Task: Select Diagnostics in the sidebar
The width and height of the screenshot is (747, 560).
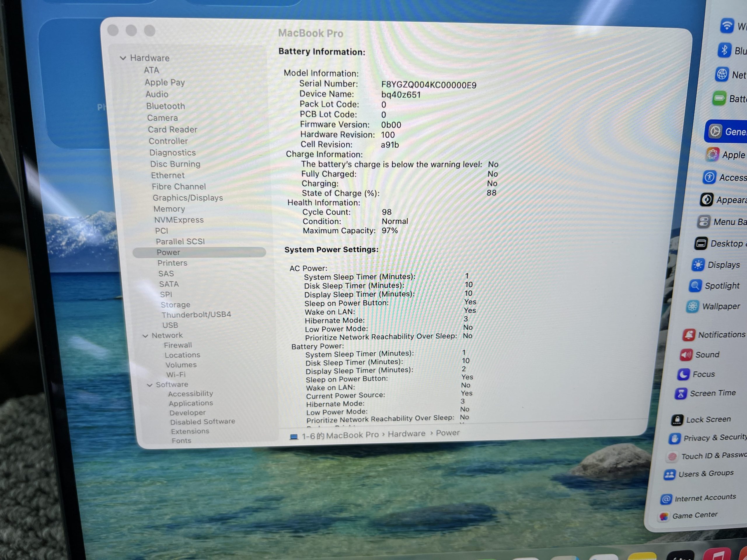Action: [172, 153]
